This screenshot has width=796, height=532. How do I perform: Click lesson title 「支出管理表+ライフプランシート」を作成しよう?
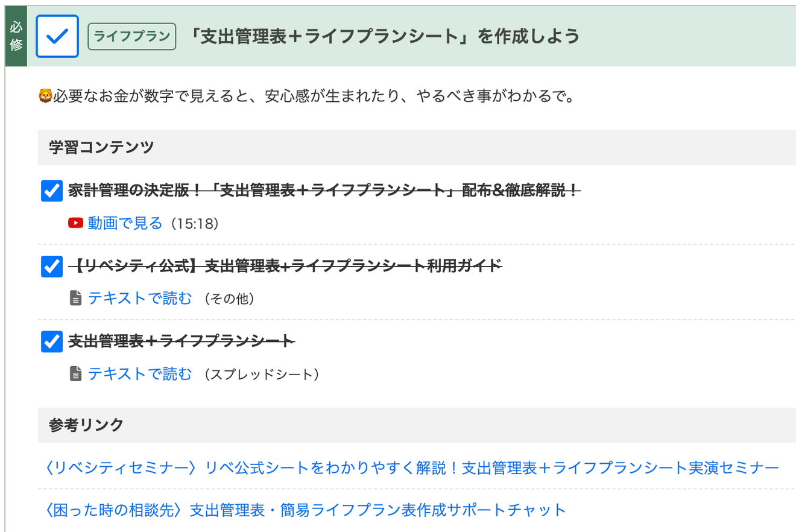[x=384, y=36]
